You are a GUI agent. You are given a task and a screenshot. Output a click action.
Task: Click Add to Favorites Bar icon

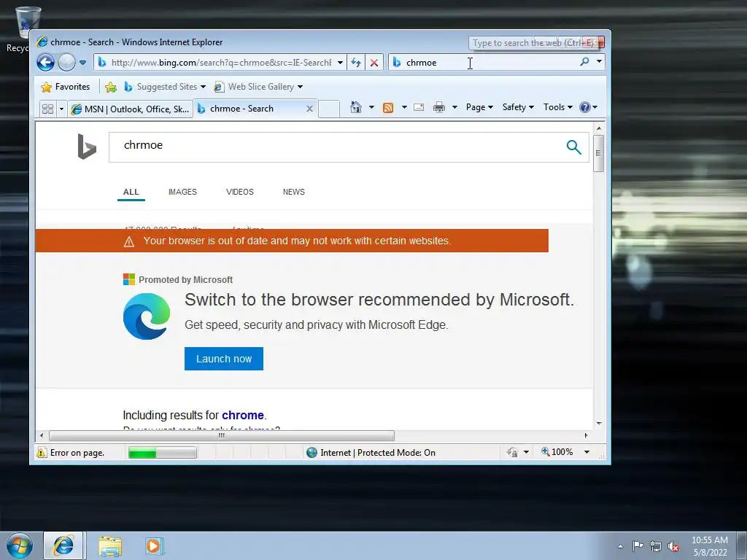point(111,87)
